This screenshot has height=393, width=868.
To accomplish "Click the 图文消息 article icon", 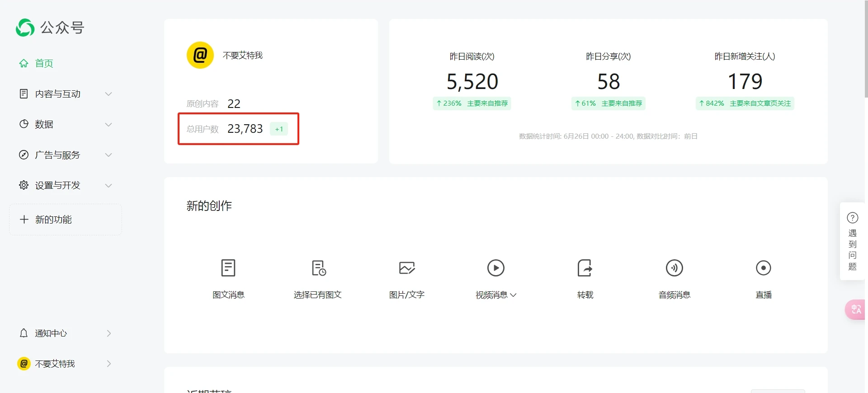I will 228,268.
